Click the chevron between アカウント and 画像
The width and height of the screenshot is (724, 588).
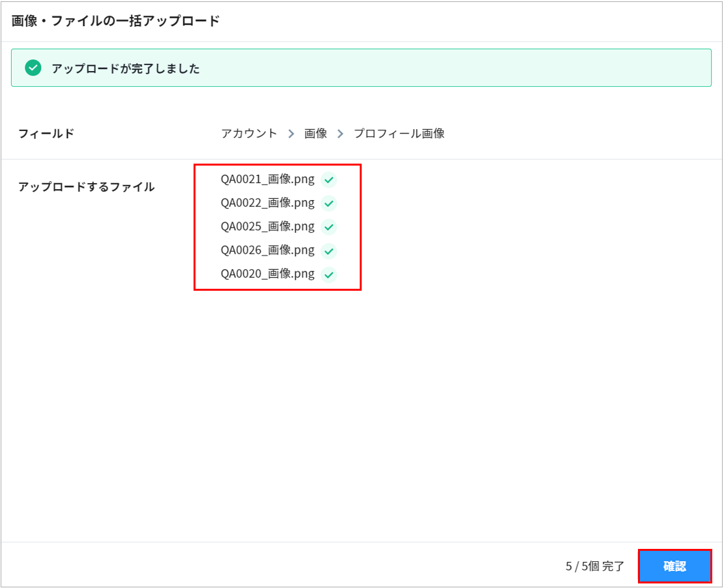tap(291, 134)
